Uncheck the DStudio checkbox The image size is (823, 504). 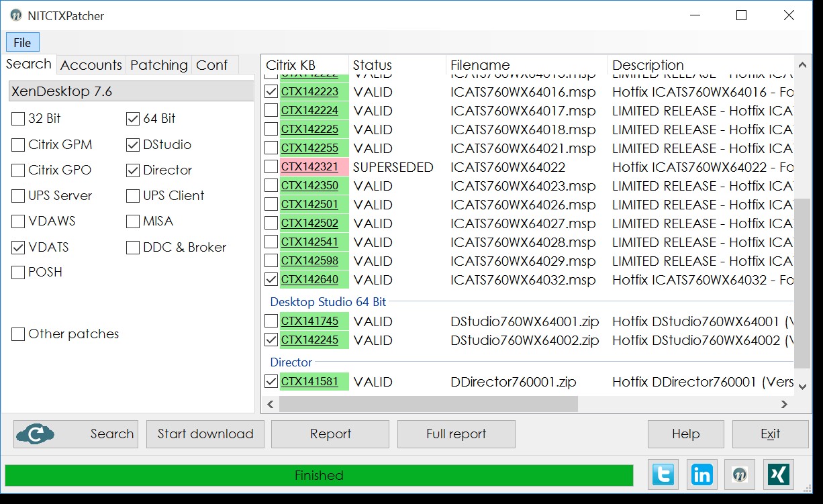(x=133, y=145)
